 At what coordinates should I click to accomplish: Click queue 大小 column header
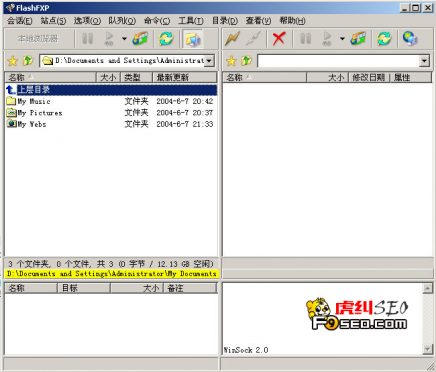pos(137,288)
